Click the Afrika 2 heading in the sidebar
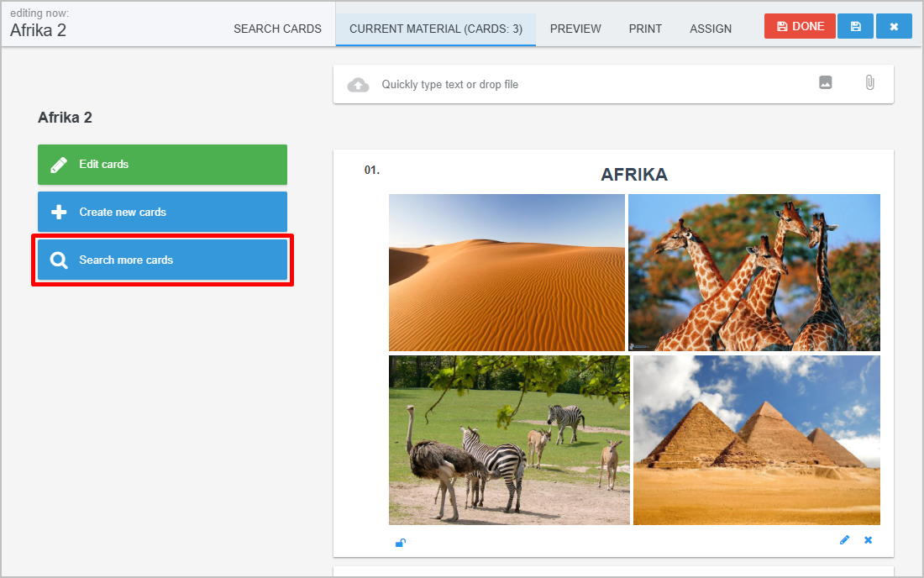924x578 pixels. (65, 118)
